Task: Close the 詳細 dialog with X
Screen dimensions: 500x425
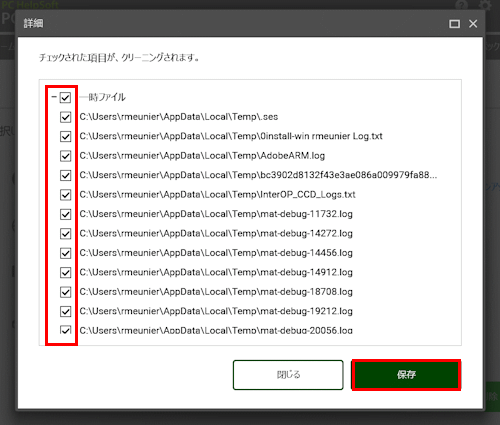Action: click(x=473, y=24)
